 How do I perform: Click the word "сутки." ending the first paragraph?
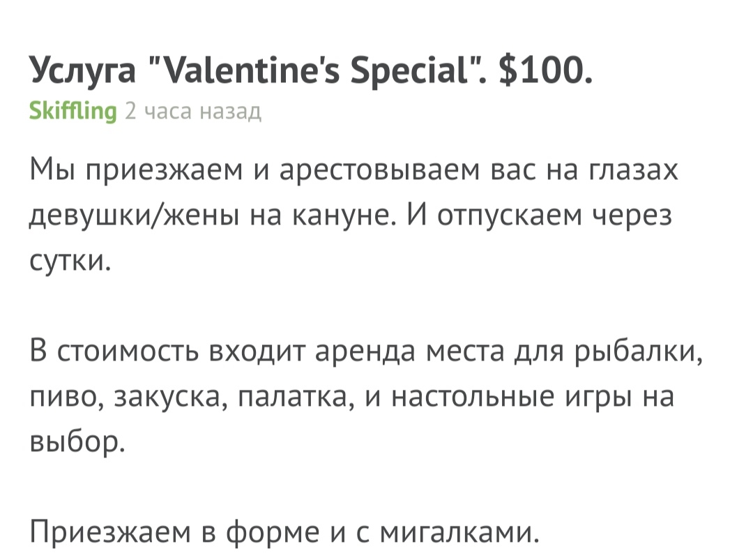pyautogui.click(x=70, y=261)
